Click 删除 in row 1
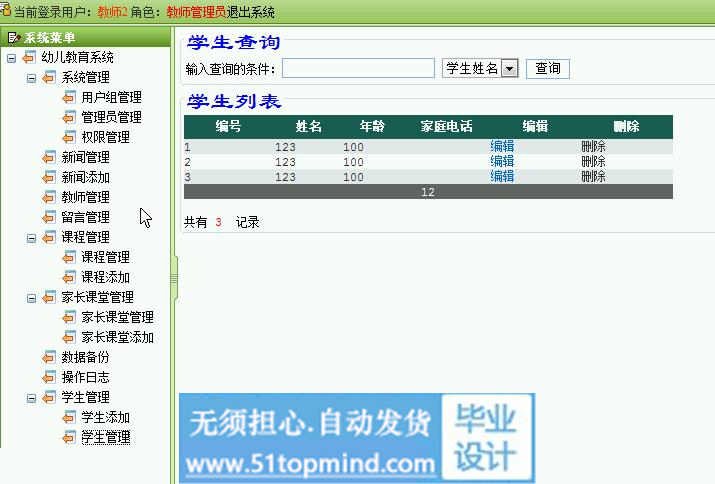Viewport: 715px width, 484px height. point(593,146)
